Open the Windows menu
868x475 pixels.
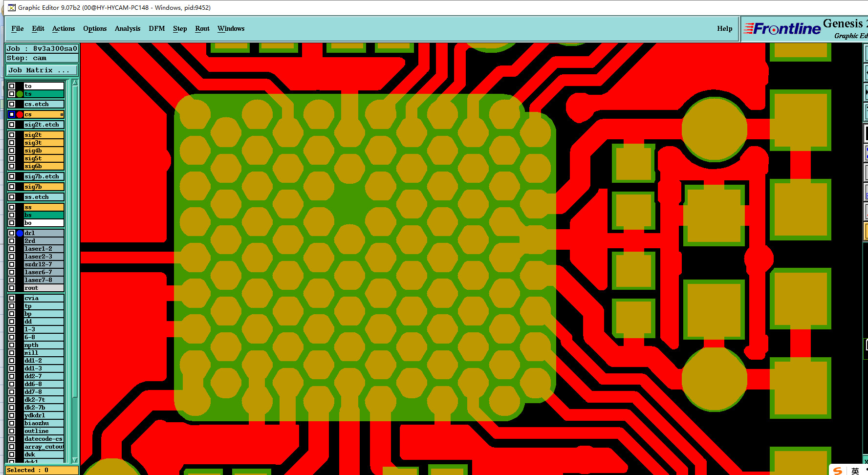click(x=231, y=28)
